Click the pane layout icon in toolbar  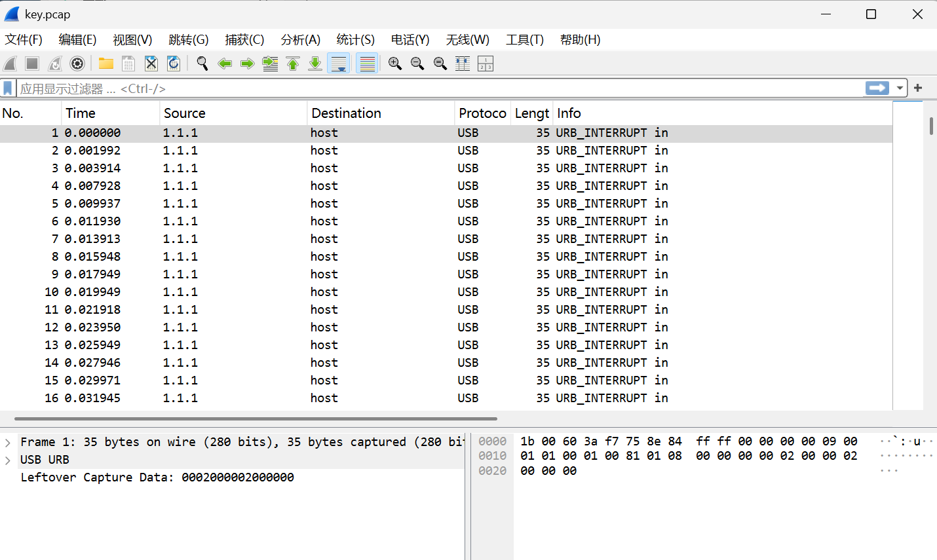point(486,64)
